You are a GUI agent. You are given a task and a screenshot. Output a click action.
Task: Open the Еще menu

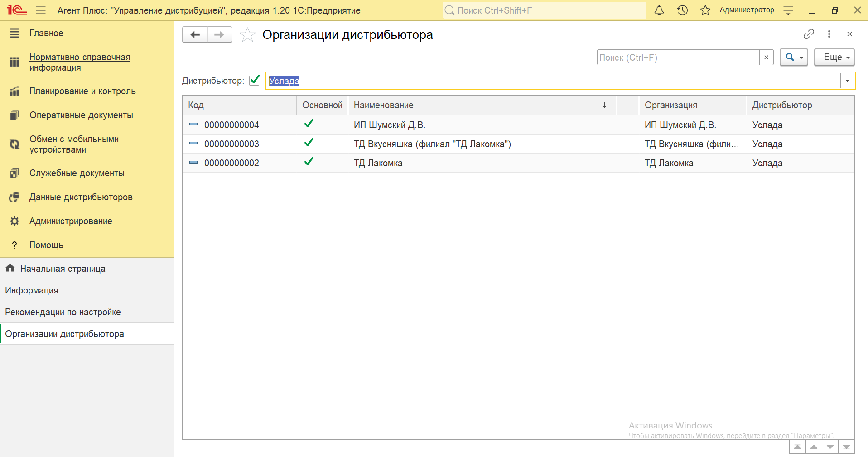tap(834, 58)
